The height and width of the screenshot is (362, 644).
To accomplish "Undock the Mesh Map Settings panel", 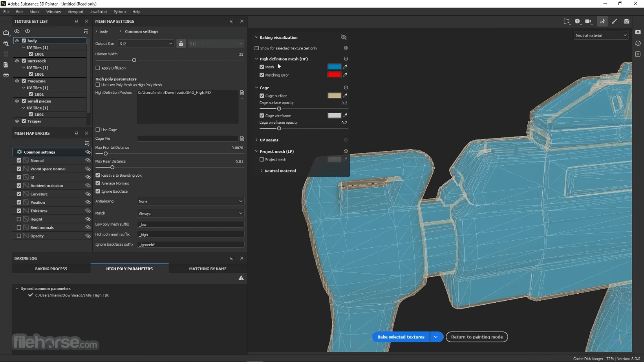I will [x=232, y=21].
